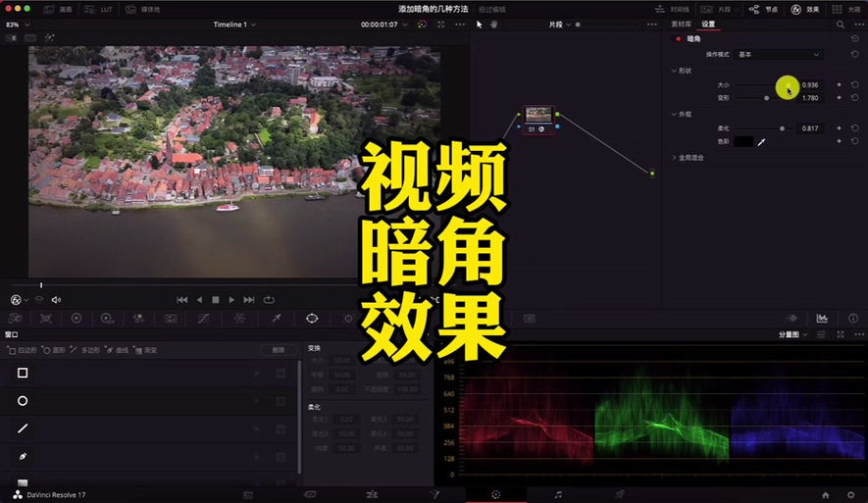868x503 pixels.
Task: Select the hand pan tool in node editor
Action: (493, 25)
